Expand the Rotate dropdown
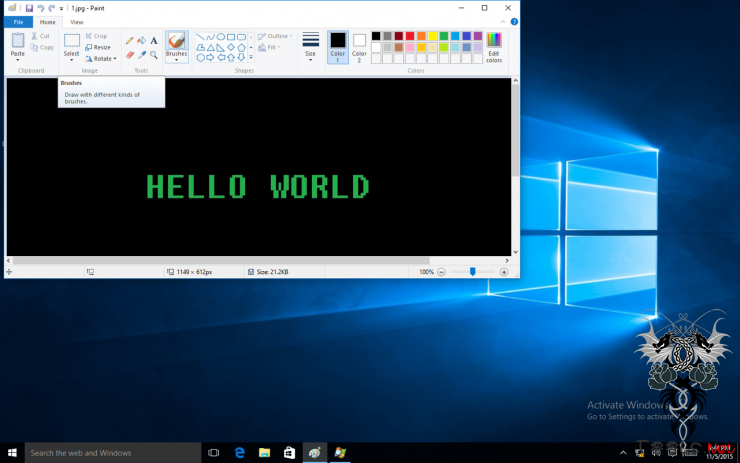Viewport: 740px width, 463px height. [x=103, y=59]
